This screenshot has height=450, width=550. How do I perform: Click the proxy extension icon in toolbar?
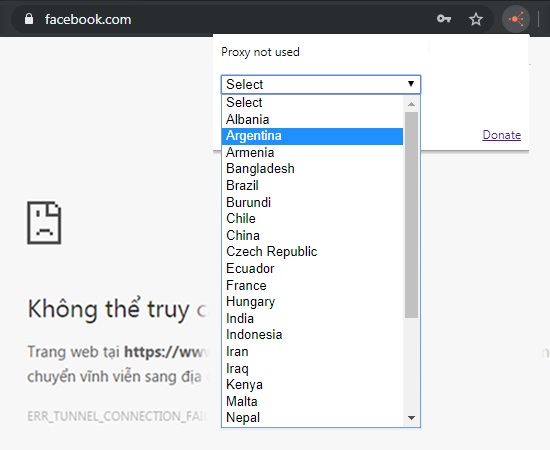point(516,19)
